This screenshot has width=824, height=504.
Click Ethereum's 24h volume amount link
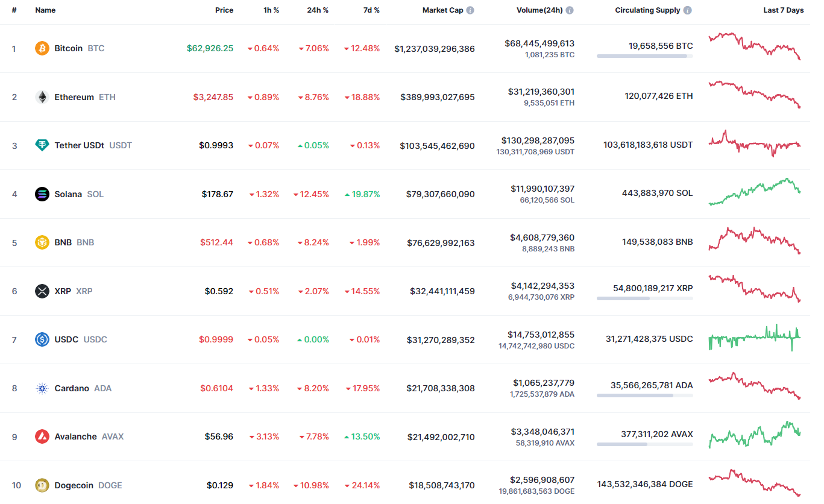point(541,92)
